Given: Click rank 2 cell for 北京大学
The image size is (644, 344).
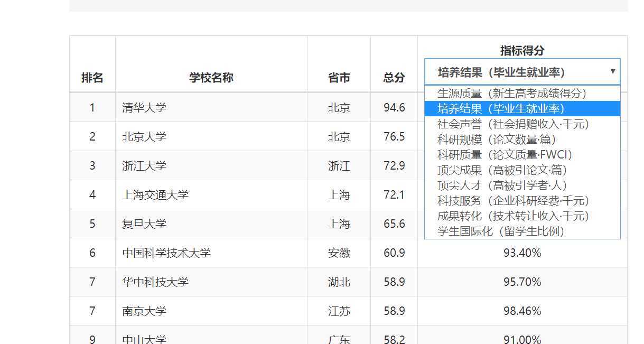Looking at the screenshot, I should click(x=92, y=137).
